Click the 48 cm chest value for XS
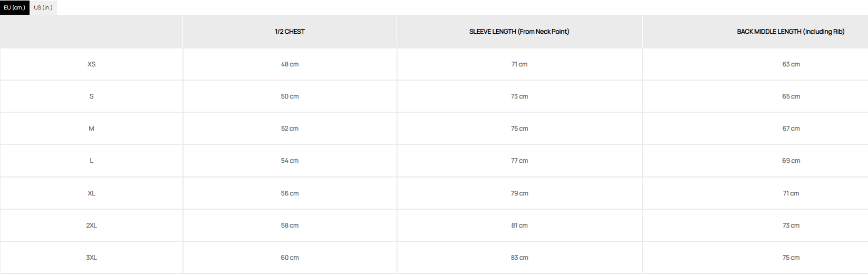This screenshot has height=275, width=868. 290,64
